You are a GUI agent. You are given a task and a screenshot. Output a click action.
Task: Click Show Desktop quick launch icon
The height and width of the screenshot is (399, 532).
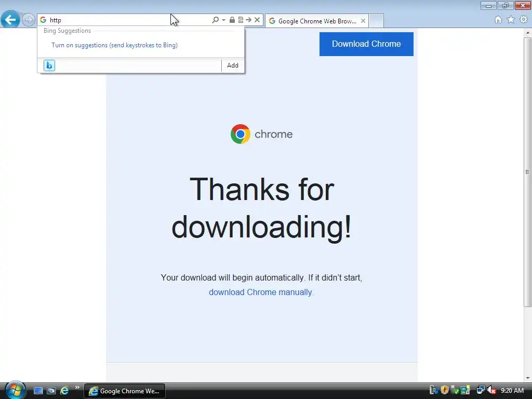pos(38,391)
